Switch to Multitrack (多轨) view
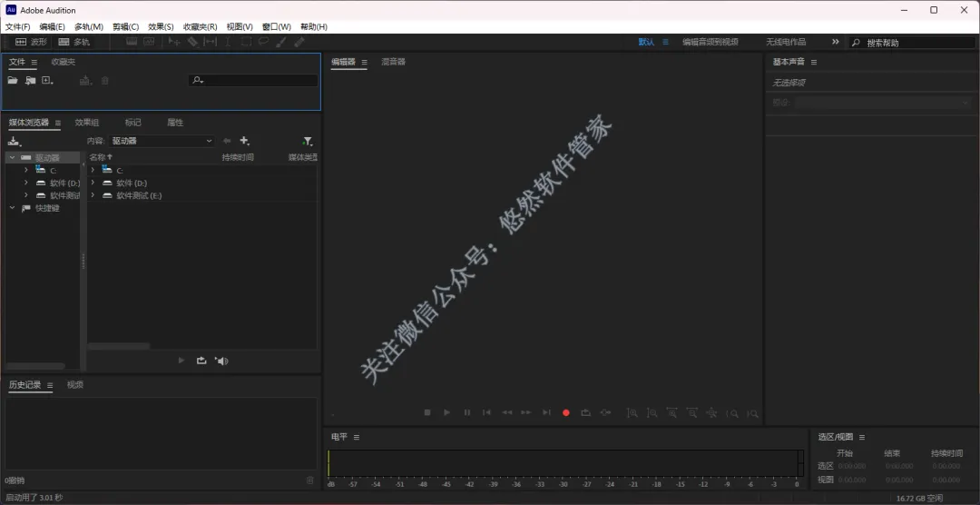Image resolution: width=980 pixels, height=505 pixels. (73, 42)
